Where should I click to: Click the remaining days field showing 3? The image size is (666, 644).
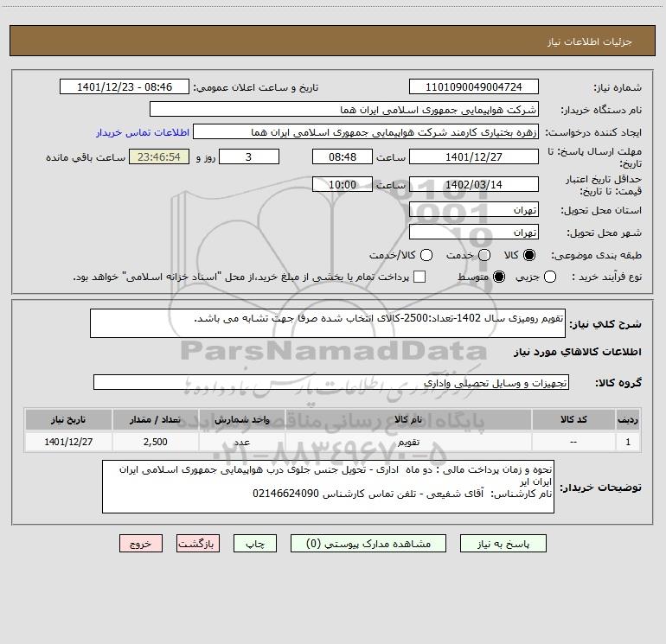(x=249, y=156)
